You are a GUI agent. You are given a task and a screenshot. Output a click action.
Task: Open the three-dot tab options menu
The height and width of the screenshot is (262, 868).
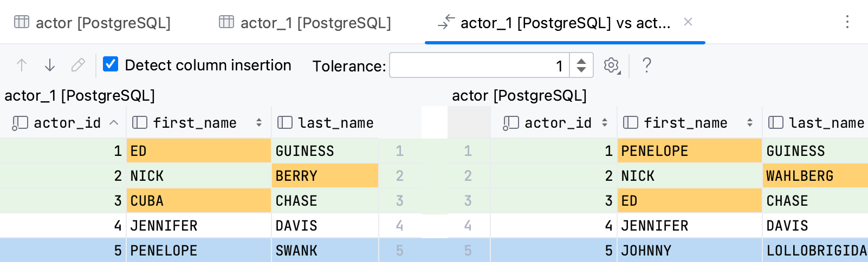click(847, 22)
